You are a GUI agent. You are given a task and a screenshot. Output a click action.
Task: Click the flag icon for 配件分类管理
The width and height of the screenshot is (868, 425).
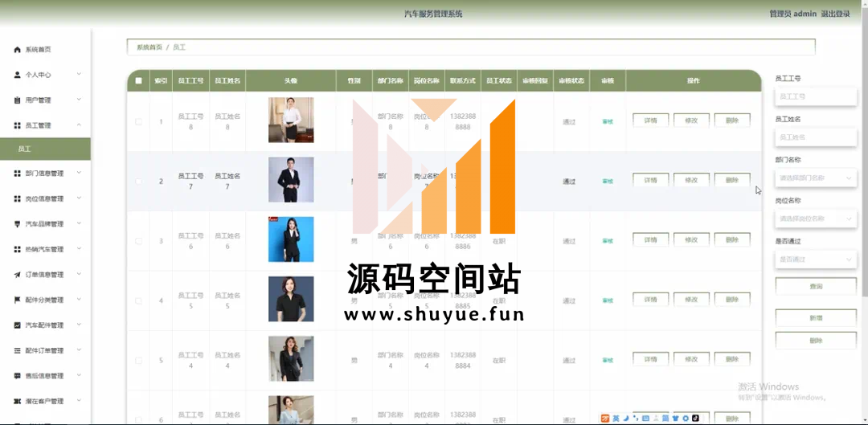(17, 300)
